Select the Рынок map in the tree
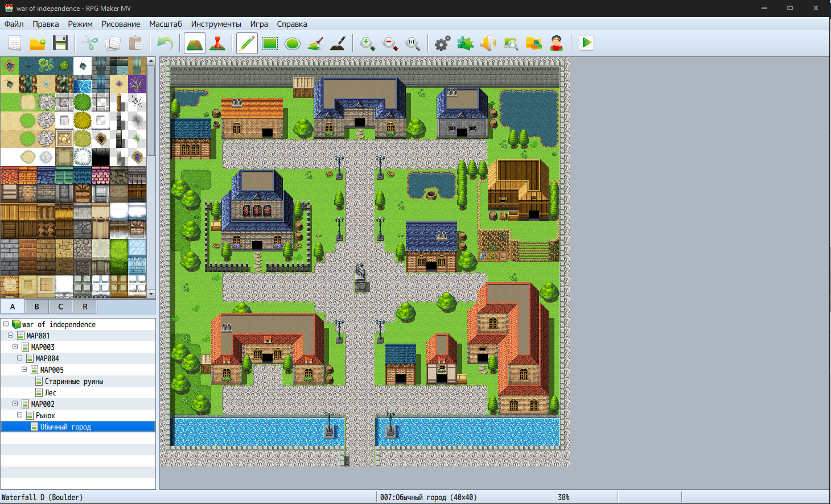831x504 pixels. (46, 415)
